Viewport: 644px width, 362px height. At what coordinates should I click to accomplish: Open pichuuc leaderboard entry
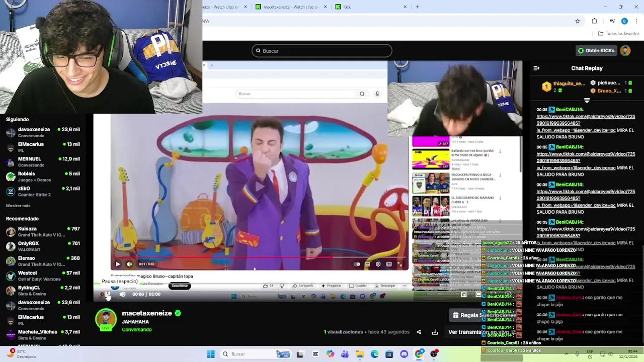(612, 83)
